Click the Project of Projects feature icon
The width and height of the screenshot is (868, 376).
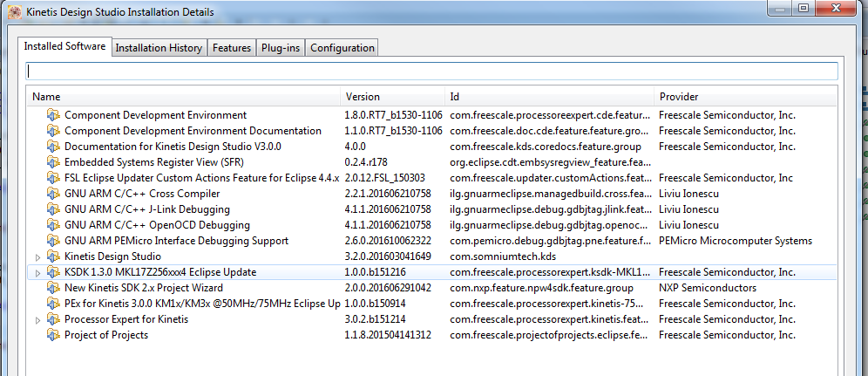click(54, 335)
